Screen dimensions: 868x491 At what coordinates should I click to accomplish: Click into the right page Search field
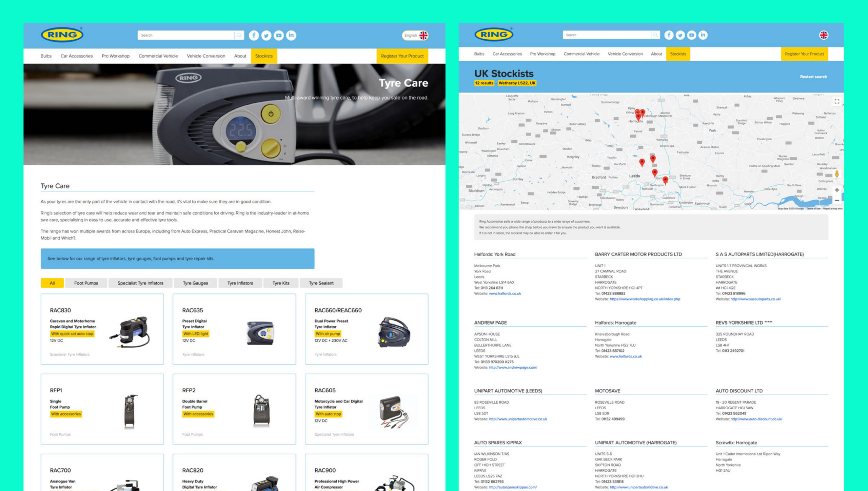click(607, 35)
